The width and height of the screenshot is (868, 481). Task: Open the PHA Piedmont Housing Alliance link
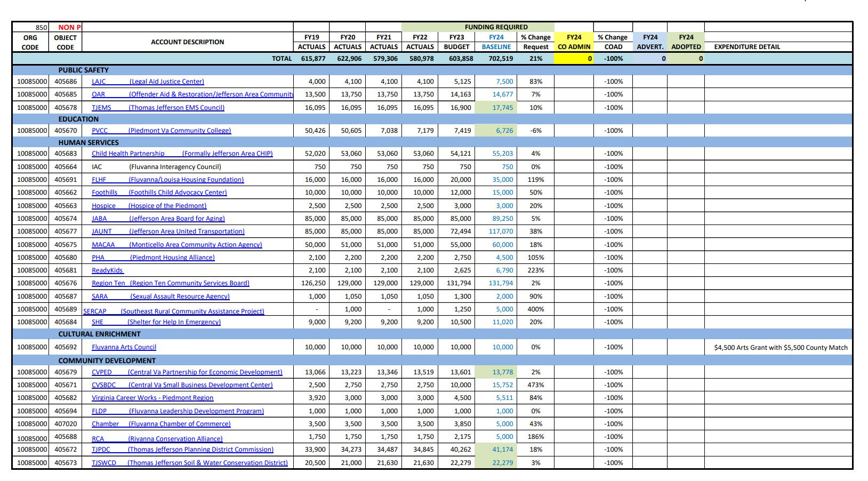(153, 258)
